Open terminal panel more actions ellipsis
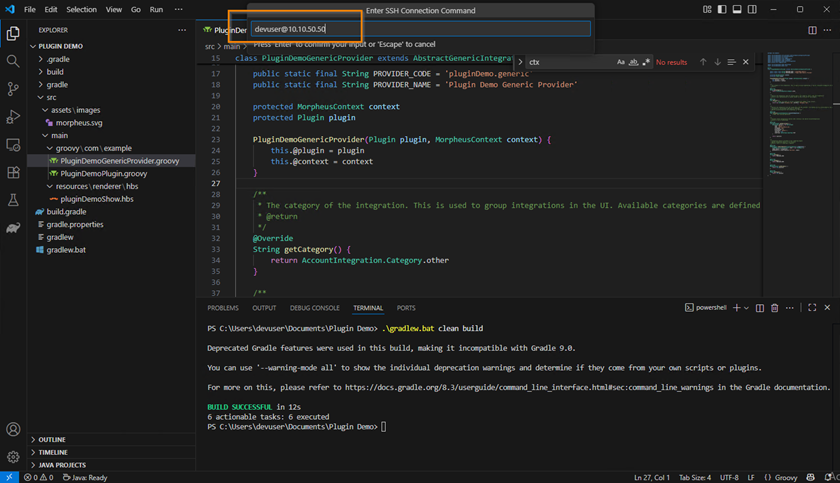Image resolution: width=840 pixels, height=483 pixels. pos(790,308)
